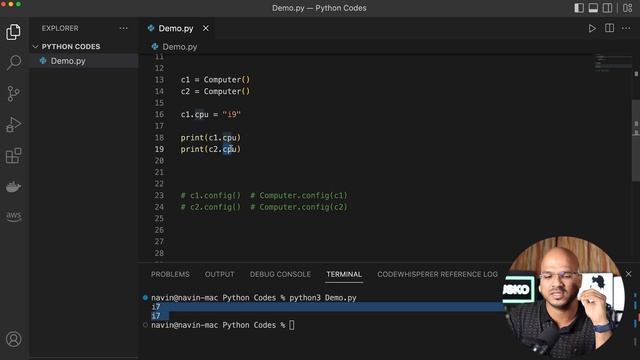Click the 'c1.cpu = "i9"' line
Image resolution: width=640 pixels, height=360 pixels.
(211, 114)
